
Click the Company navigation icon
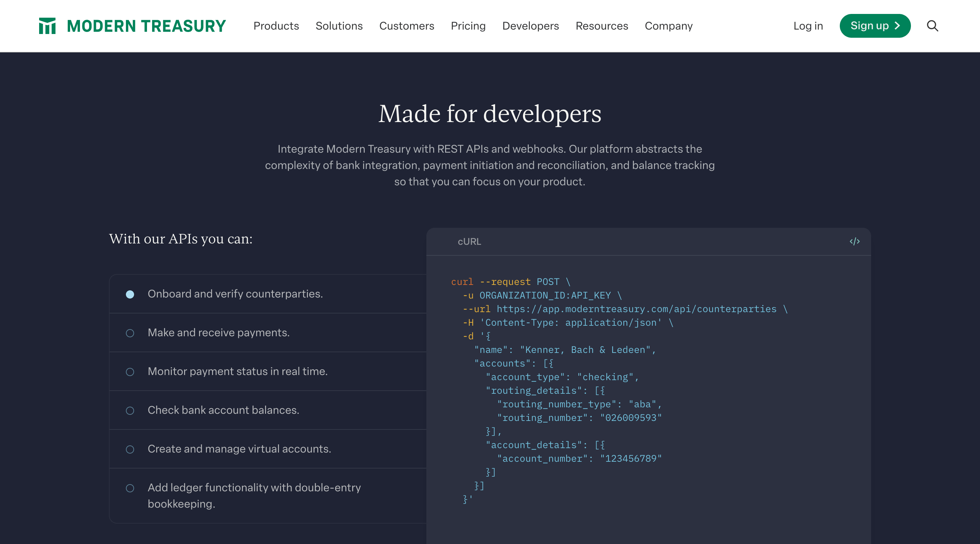click(x=668, y=26)
